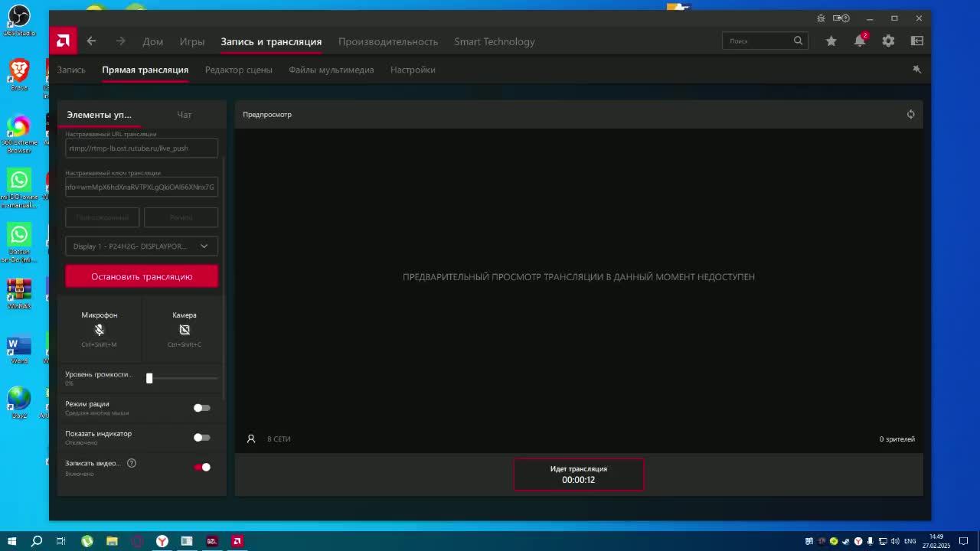Open Yandex Browser from the taskbar

[162, 541]
